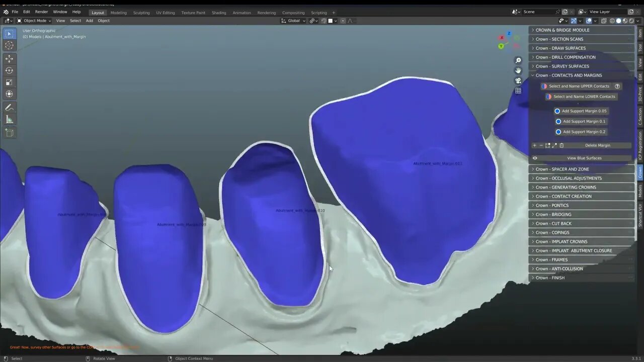This screenshot has height=362, width=644.
Task: Open the shading options dropdown arrow
Action: (638, 21)
